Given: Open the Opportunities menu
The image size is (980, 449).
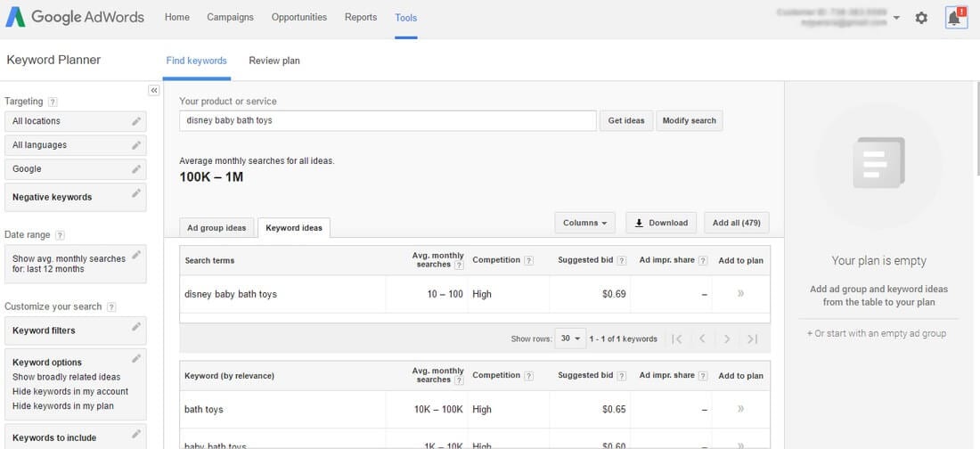Looking at the screenshot, I should pos(299,18).
